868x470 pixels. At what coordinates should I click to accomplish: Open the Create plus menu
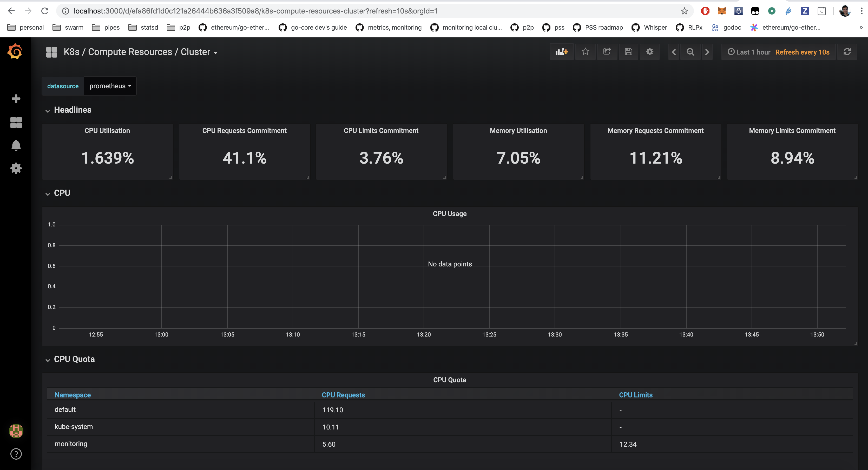click(16, 99)
